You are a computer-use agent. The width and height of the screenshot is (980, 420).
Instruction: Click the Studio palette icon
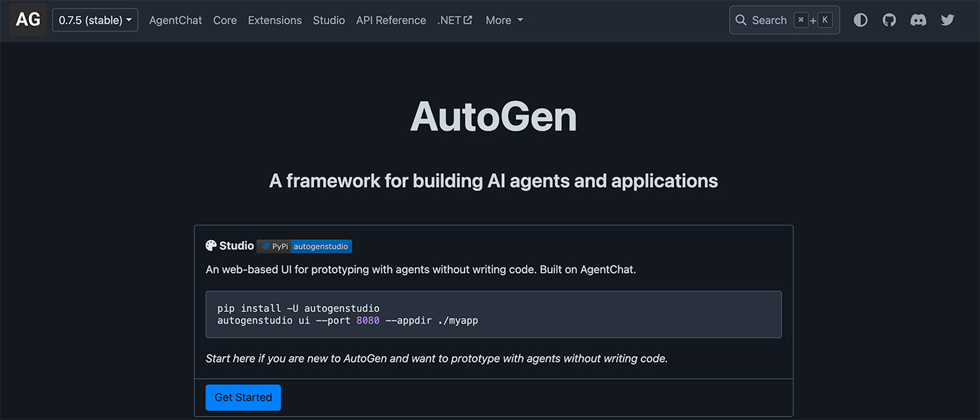click(211, 246)
